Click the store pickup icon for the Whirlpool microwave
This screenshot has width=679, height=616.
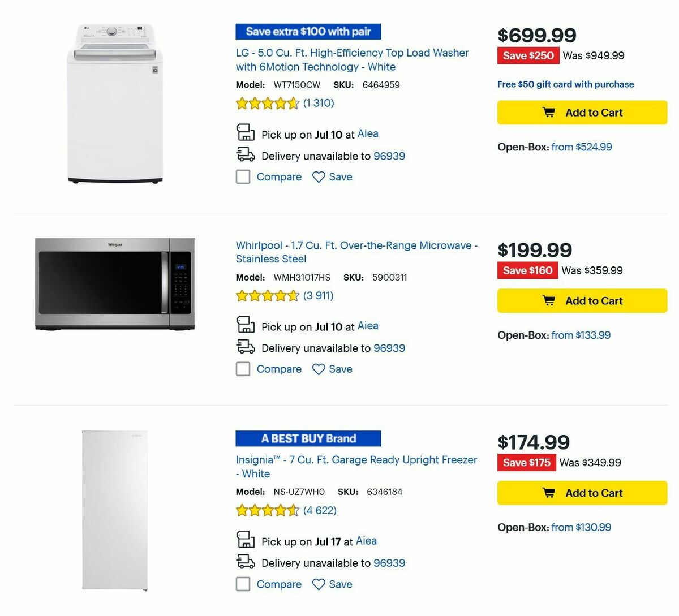pyautogui.click(x=245, y=325)
